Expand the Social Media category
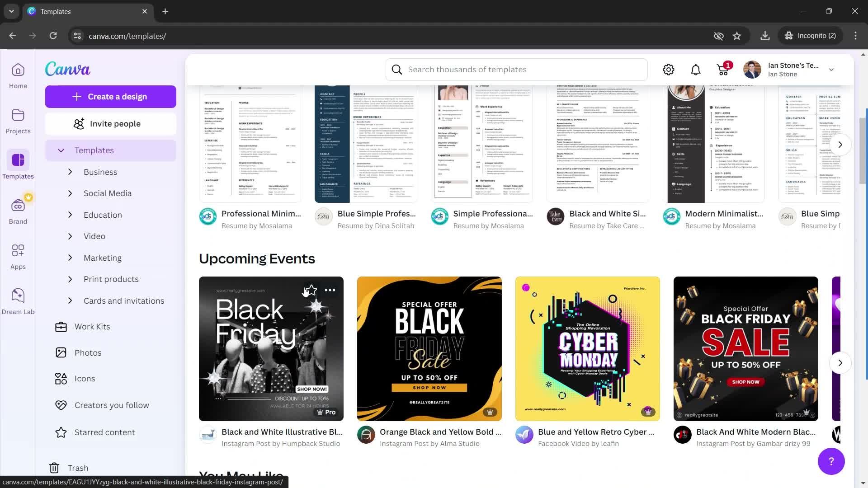This screenshot has height=488, width=868. click(70, 193)
